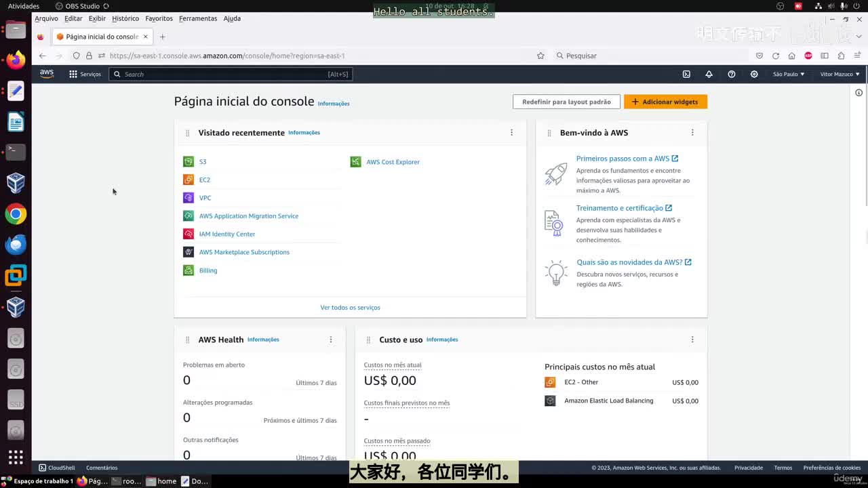Open the Ajuda menu
868x488 pixels.
click(x=232, y=18)
